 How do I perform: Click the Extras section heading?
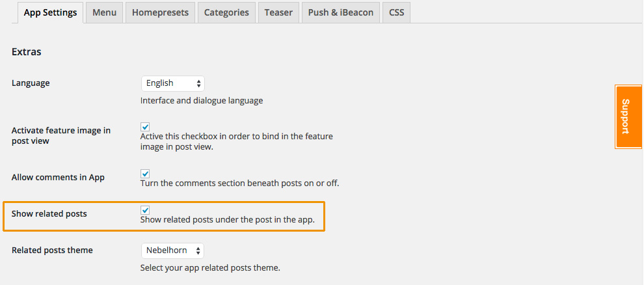click(x=26, y=52)
